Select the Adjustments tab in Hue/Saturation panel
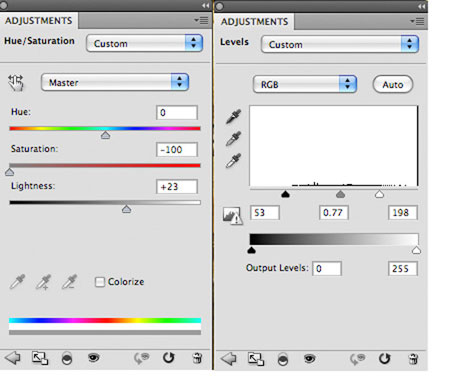Screen dimensions: 450x376 click(38, 21)
